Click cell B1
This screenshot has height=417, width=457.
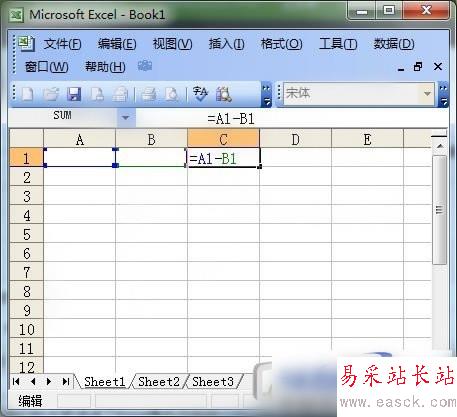(151, 158)
